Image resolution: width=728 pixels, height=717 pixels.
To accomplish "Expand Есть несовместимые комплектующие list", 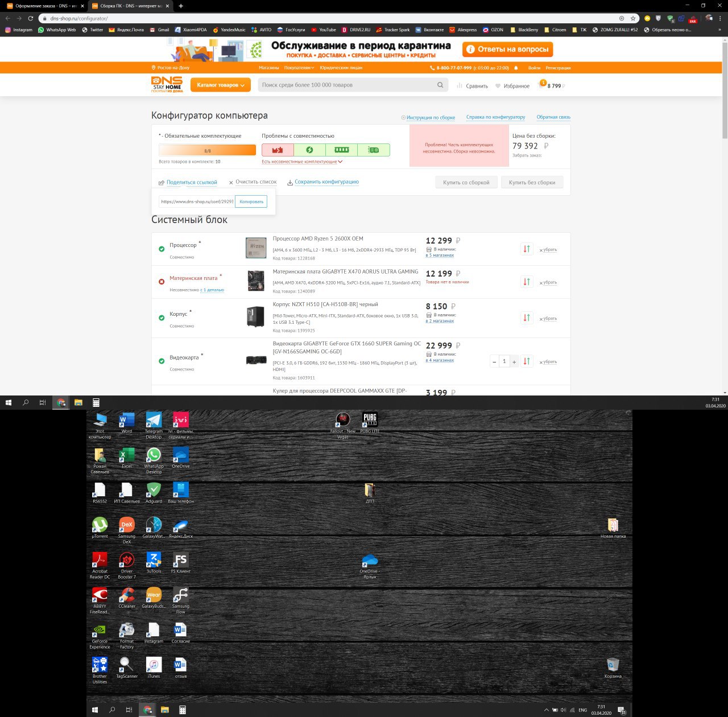I will click(302, 162).
